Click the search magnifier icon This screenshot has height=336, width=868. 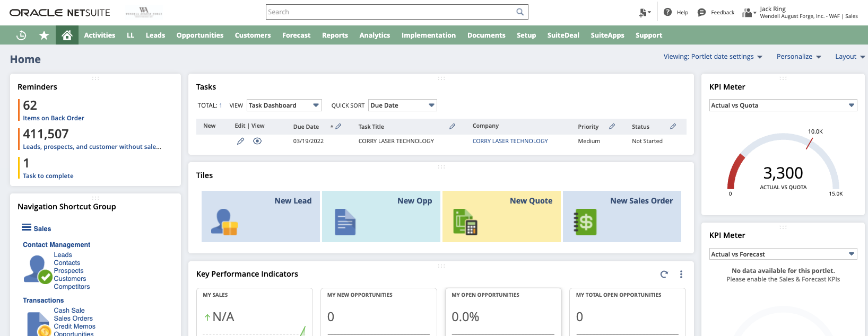(520, 12)
